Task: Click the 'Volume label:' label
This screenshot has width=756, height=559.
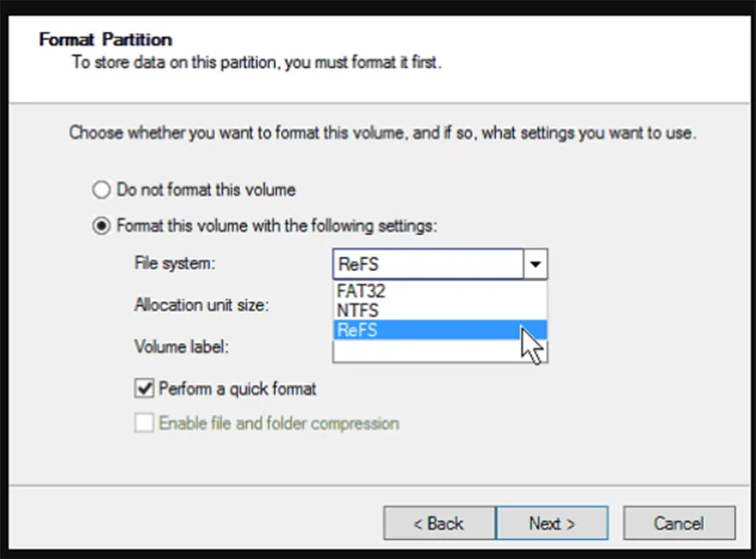Action: click(181, 347)
